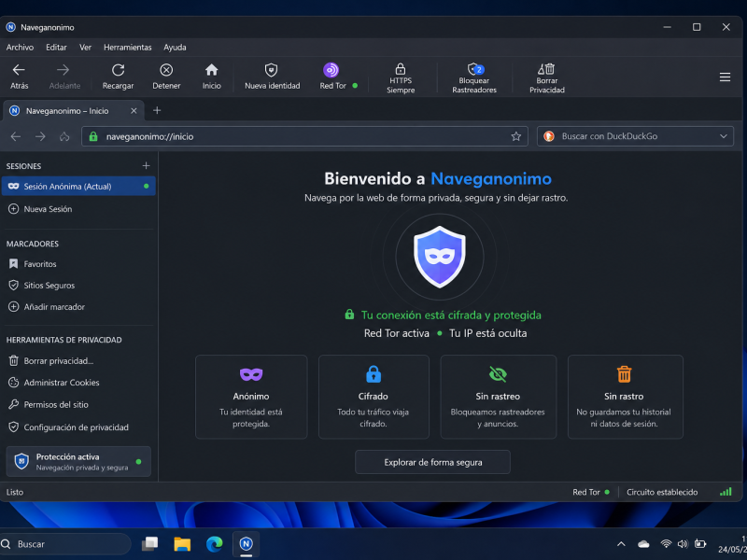
Task: Select the Naveganonimo – Inicio tab
Action: point(73,110)
